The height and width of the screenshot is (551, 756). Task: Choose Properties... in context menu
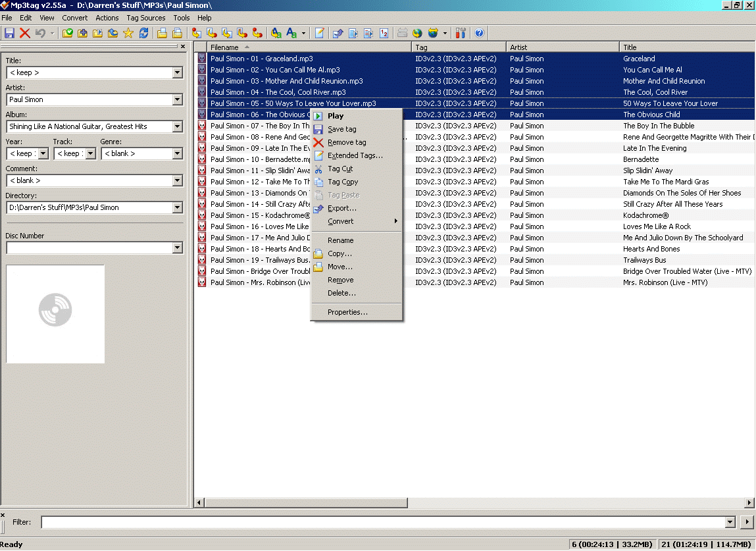pyautogui.click(x=357, y=312)
